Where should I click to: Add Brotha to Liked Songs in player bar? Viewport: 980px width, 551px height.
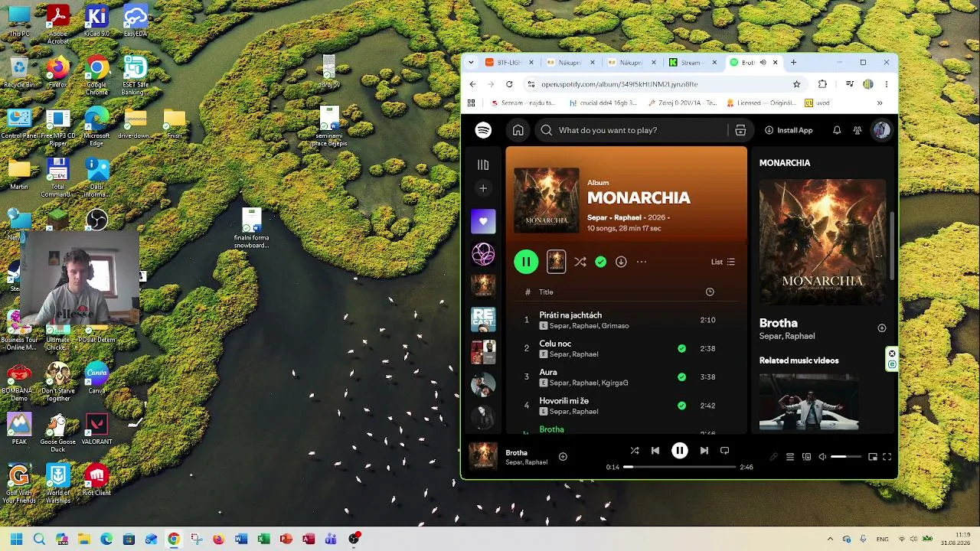click(563, 457)
